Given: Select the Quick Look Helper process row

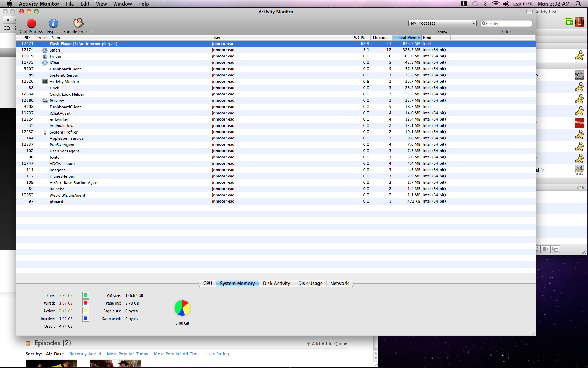Looking at the screenshot, I should pyautogui.click(x=276, y=94).
